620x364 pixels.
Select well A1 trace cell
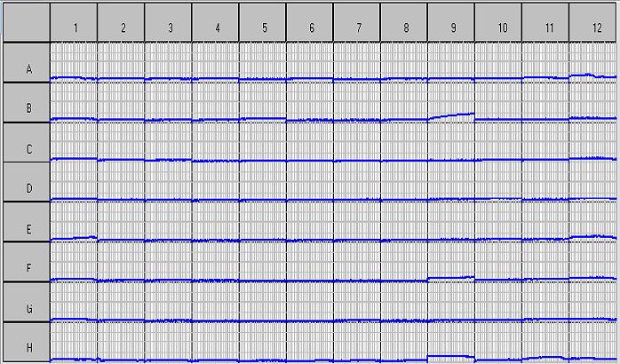click(74, 63)
